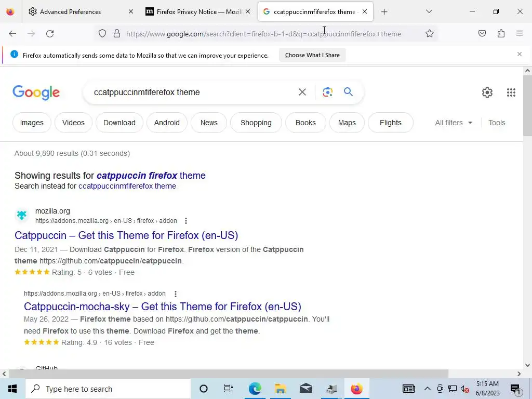Open the Google apps grid
This screenshot has height=399, width=532.
click(x=511, y=92)
